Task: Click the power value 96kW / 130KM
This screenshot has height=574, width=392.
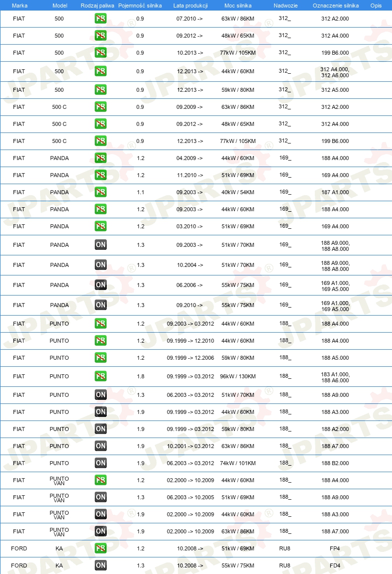Action: point(238,376)
